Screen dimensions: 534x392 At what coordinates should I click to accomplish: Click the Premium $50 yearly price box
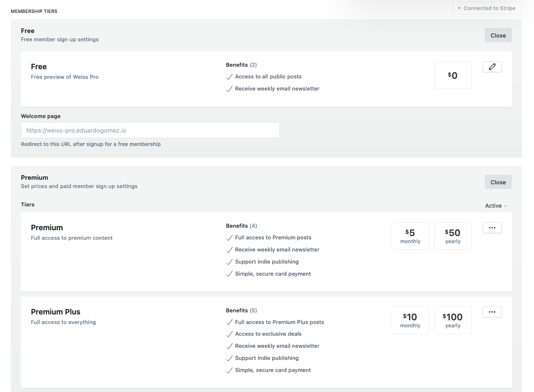453,236
